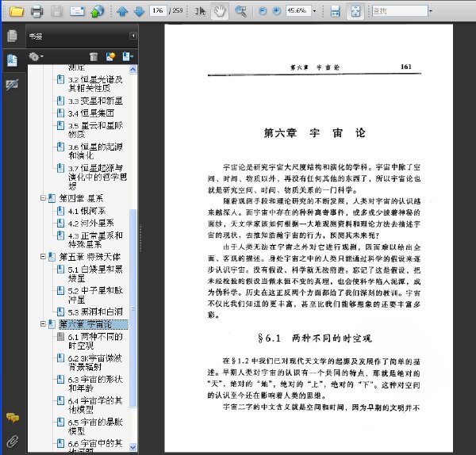476x455 pixels.
Task: Click the Email envelope icon
Action: point(77,11)
